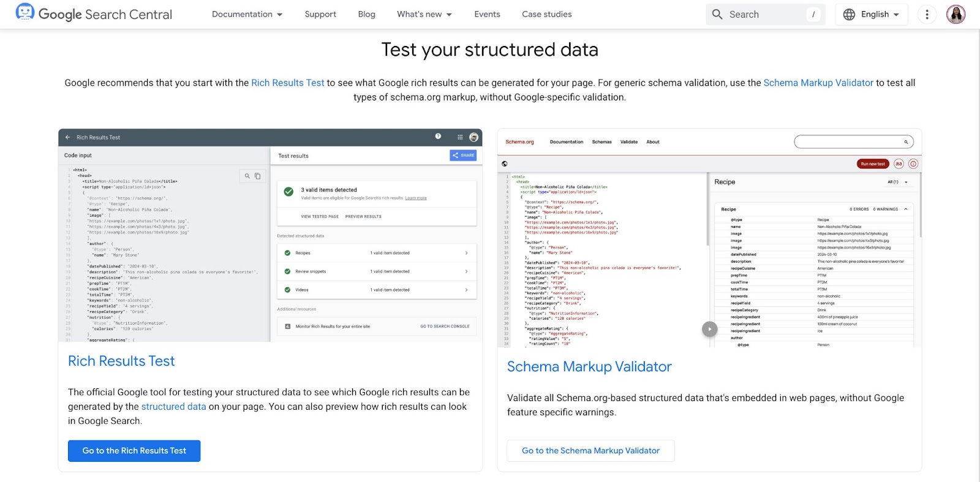Click the copy code icon in Code input panel
The width and height of the screenshot is (980, 482).
click(258, 176)
